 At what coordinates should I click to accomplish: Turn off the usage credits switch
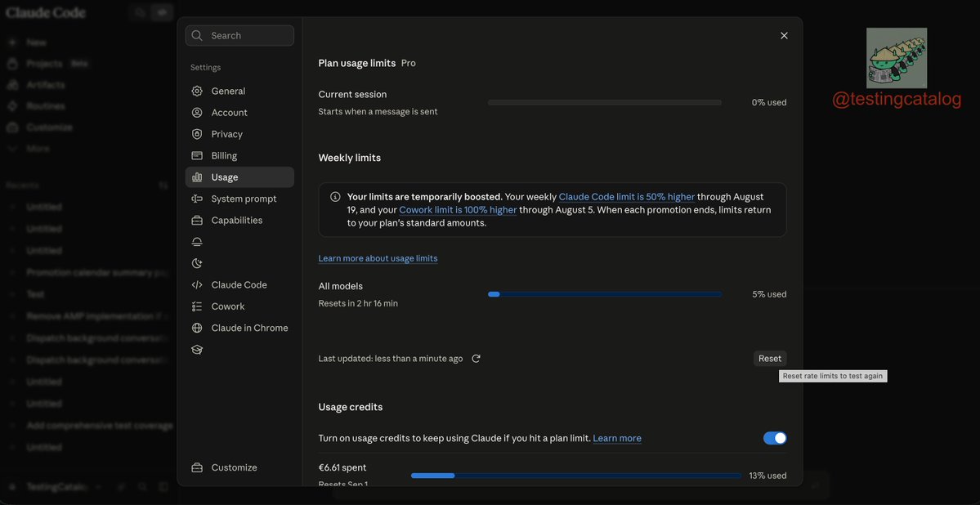click(775, 438)
